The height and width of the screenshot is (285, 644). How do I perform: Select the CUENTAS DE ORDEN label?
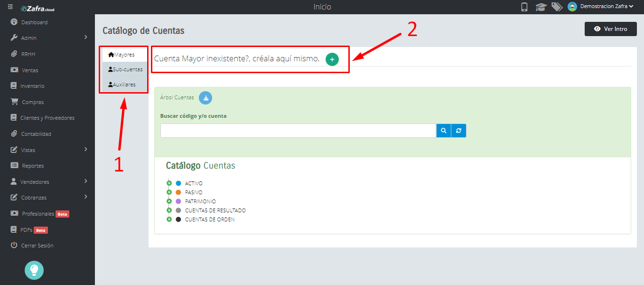[210, 219]
